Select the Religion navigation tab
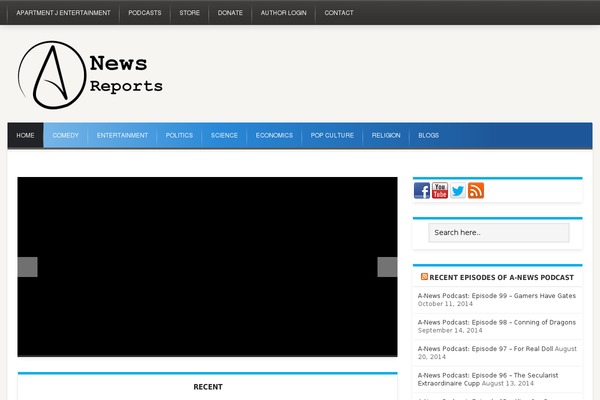 pos(386,136)
